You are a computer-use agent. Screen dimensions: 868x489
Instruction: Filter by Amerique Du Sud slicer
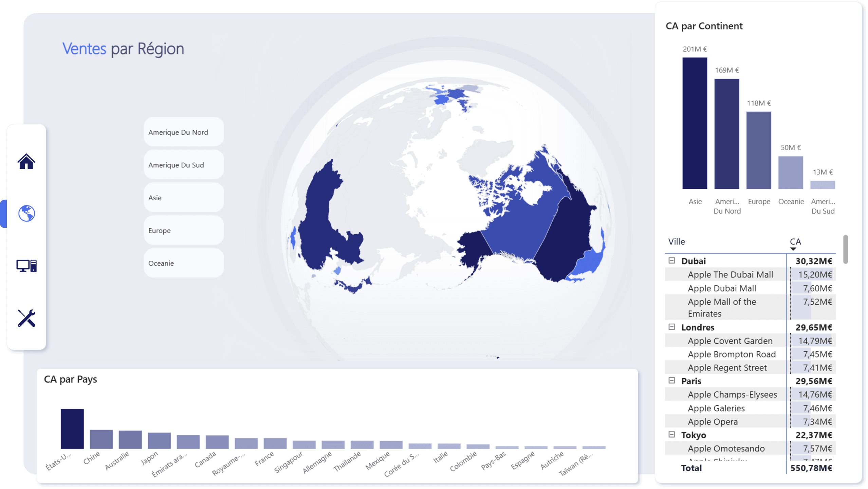tap(184, 165)
